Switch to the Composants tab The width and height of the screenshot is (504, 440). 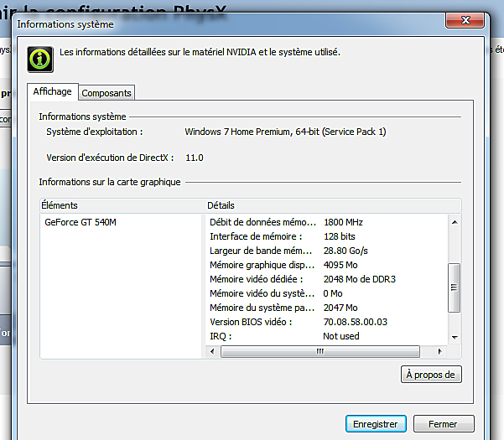[x=107, y=93]
